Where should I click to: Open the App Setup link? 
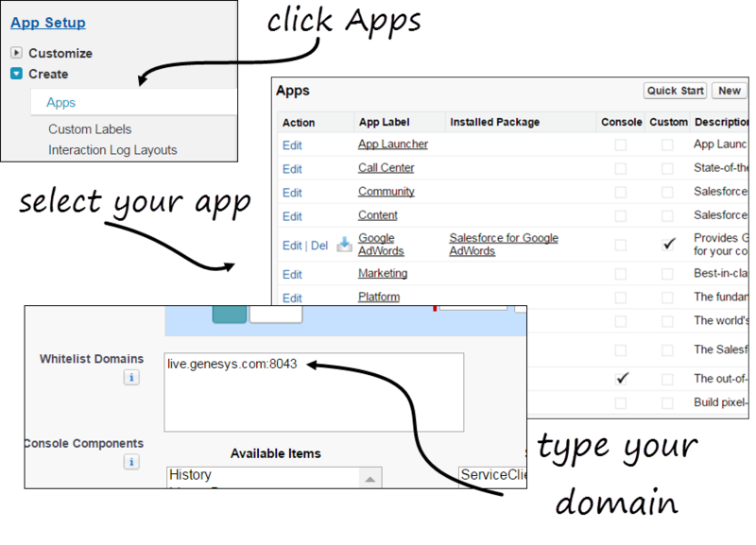coord(47,23)
